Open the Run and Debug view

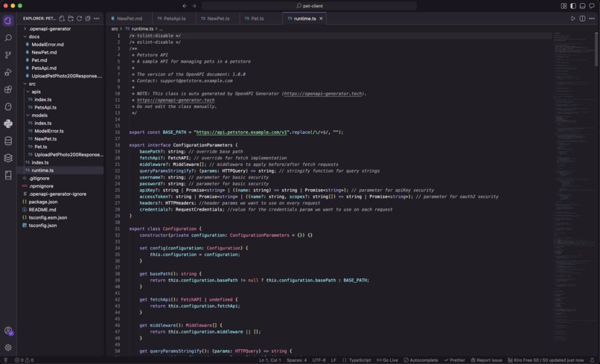(x=8, y=72)
